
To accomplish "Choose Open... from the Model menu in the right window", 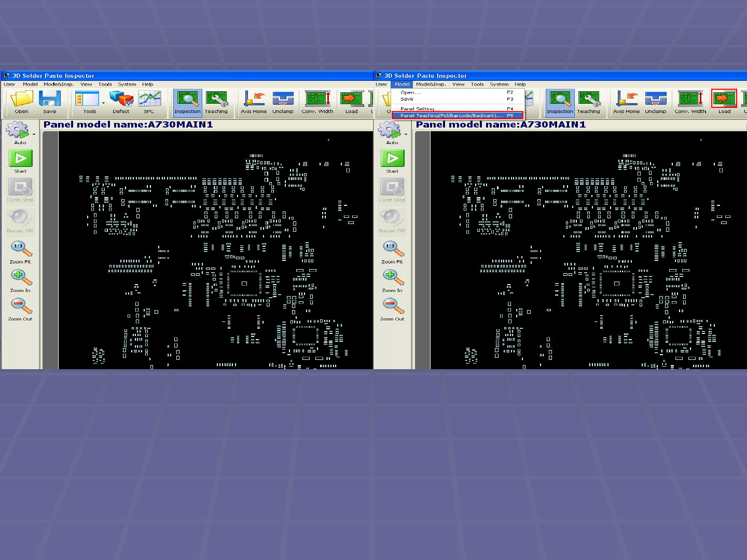I will point(457,92).
